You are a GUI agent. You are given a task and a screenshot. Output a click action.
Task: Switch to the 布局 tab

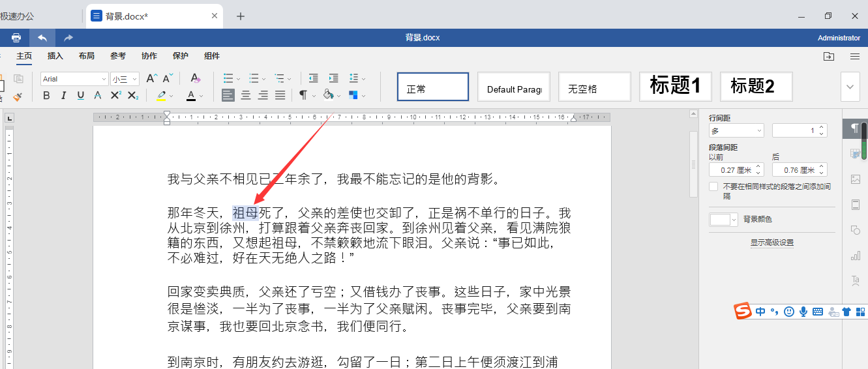(x=87, y=56)
